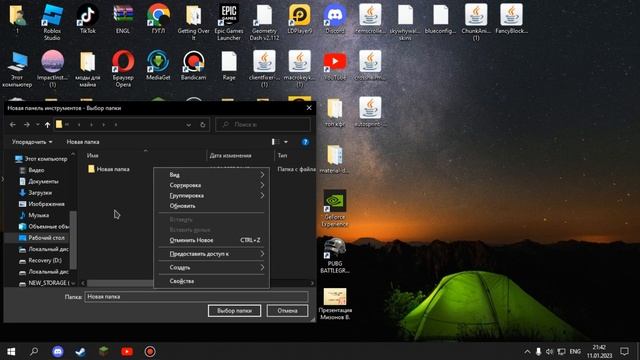Image resolution: width=640 pixels, height=360 pixels.
Task: Open Discord desktop shortcut
Action: 335,19
